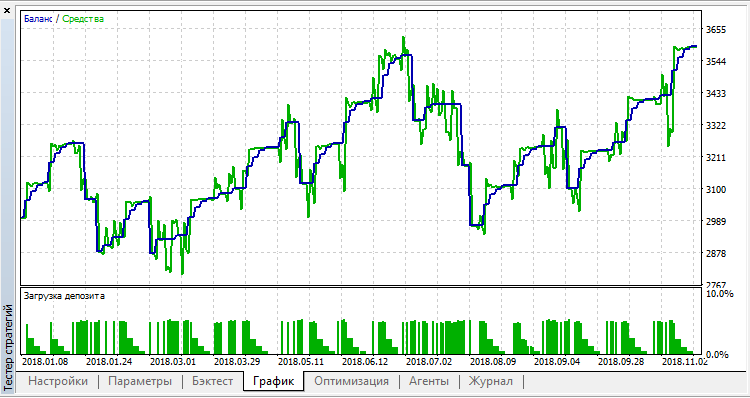750x398 pixels.
Task: Click the 3544 price axis value
Action: point(716,62)
